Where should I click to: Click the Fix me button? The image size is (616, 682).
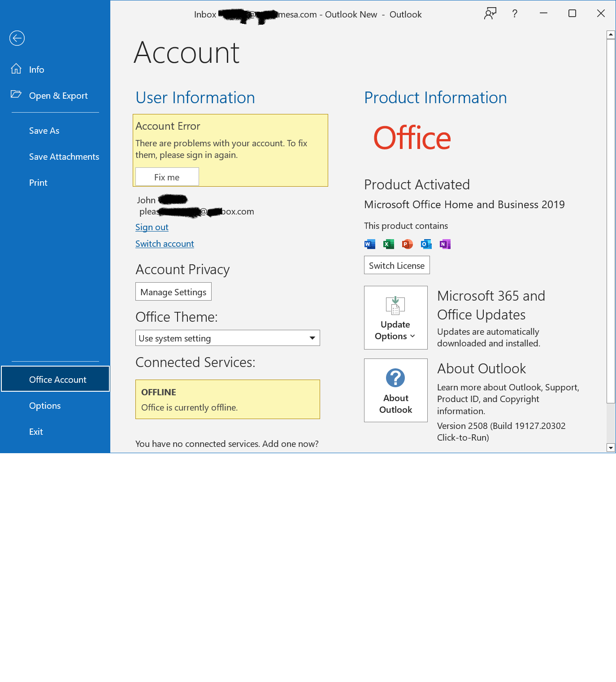pyautogui.click(x=167, y=176)
